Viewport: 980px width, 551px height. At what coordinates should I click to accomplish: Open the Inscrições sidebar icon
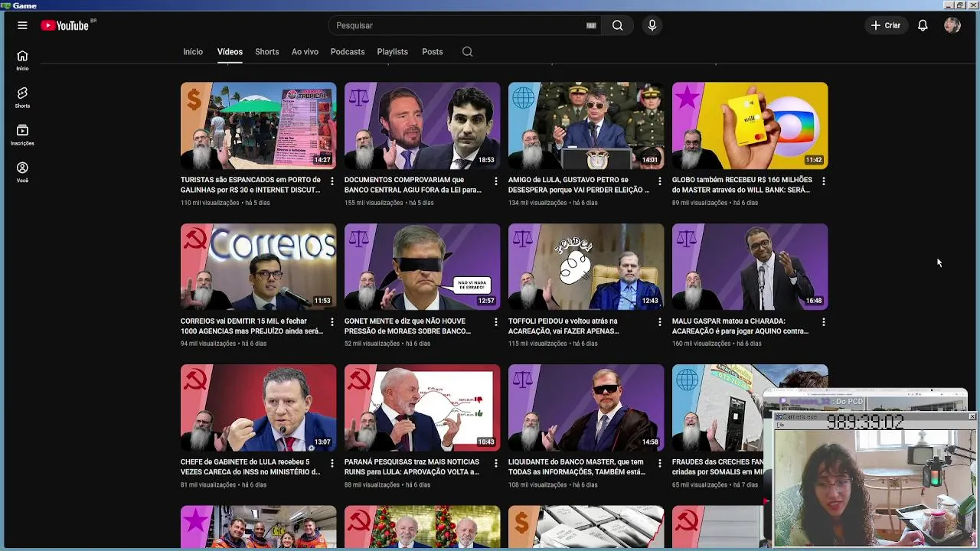22,135
